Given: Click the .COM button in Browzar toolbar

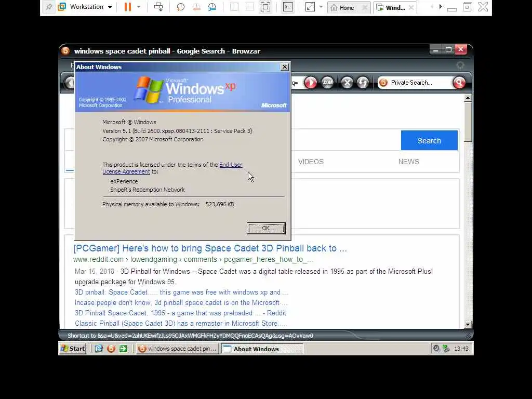Looking at the screenshot, I should click(x=327, y=83).
